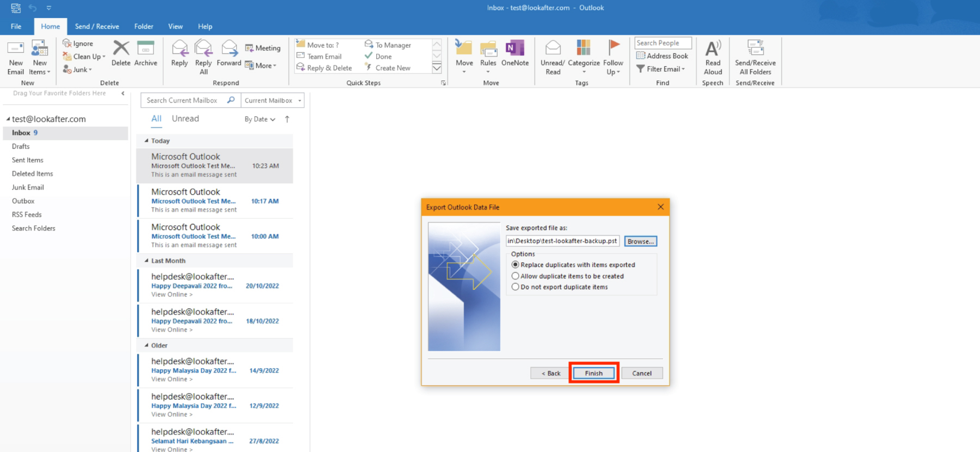Viewport: 980px width, 452px height.
Task: Open the By Date sort dropdown
Action: point(260,119)
